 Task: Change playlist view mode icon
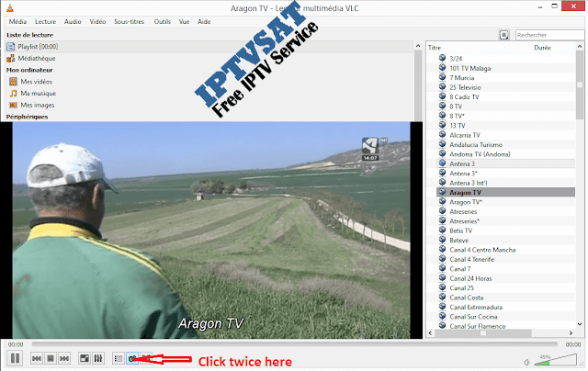(504, 35)
